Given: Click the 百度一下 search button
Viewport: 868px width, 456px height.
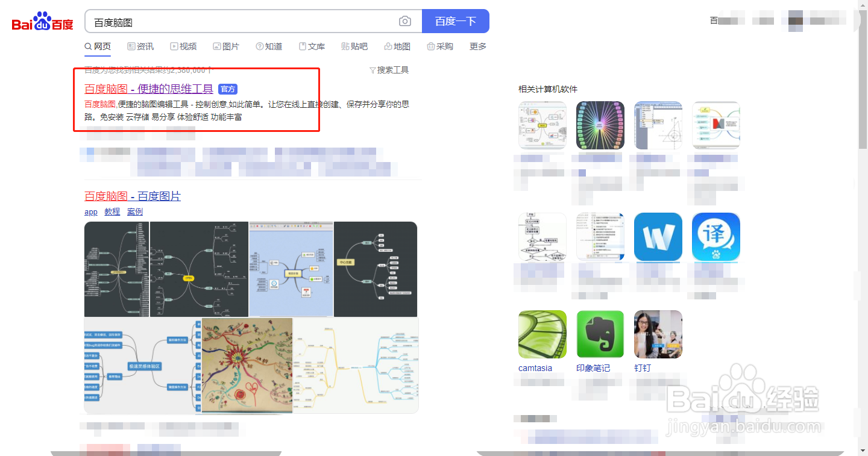Looking at the screenshot, I should 456,21.
